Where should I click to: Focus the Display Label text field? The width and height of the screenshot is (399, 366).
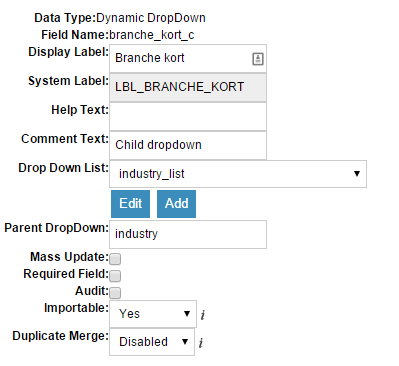188,59
